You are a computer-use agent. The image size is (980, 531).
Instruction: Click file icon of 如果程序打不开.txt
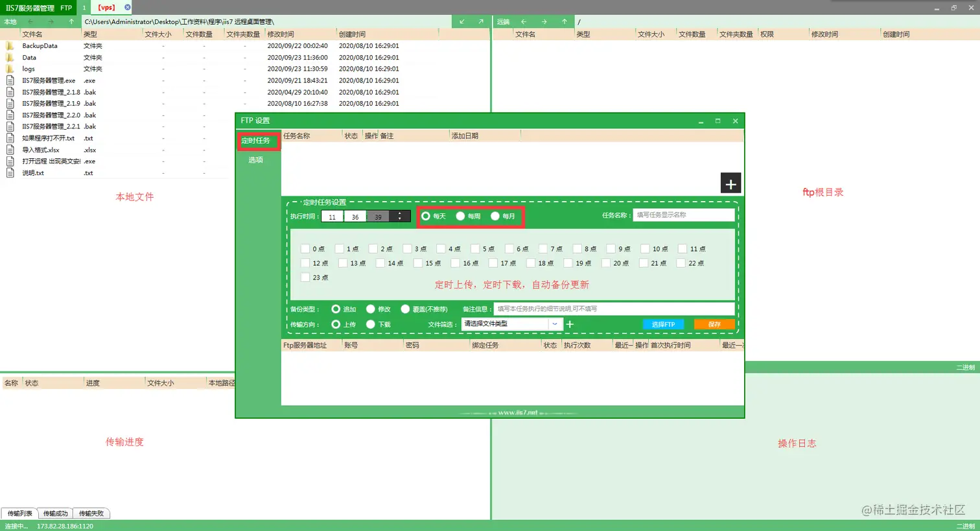pos(10,138)
